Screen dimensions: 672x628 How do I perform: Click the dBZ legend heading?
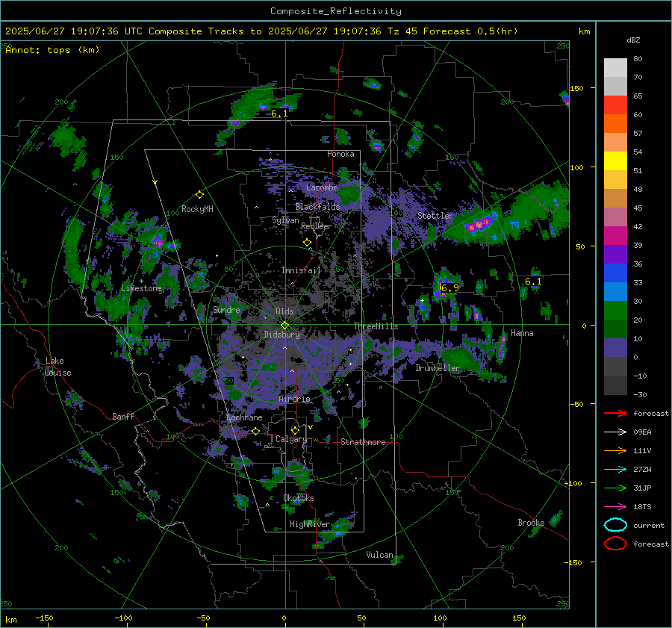[633, 40]
